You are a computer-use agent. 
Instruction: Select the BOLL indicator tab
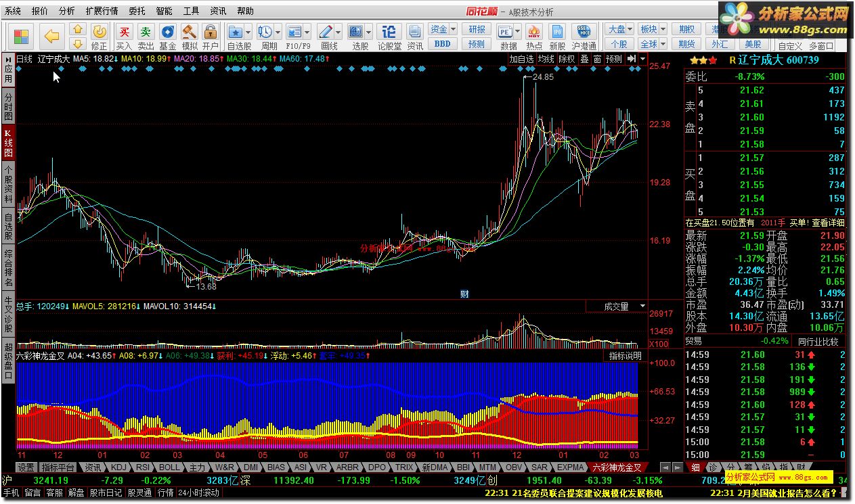pyautogui.click(x=170, y=467)
